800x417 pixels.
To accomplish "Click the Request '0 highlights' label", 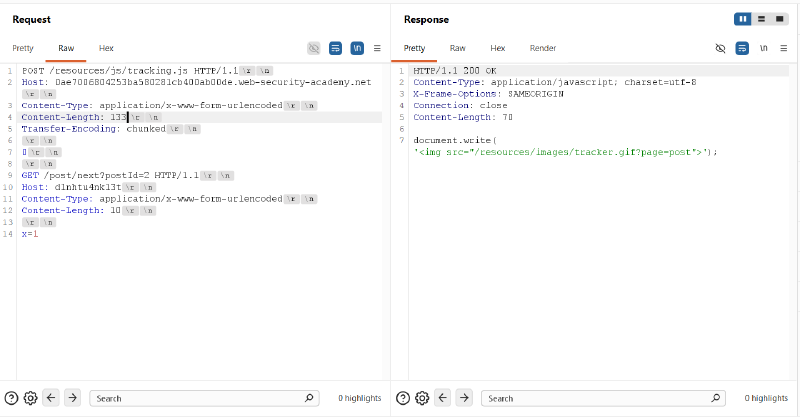I will 360,398.
